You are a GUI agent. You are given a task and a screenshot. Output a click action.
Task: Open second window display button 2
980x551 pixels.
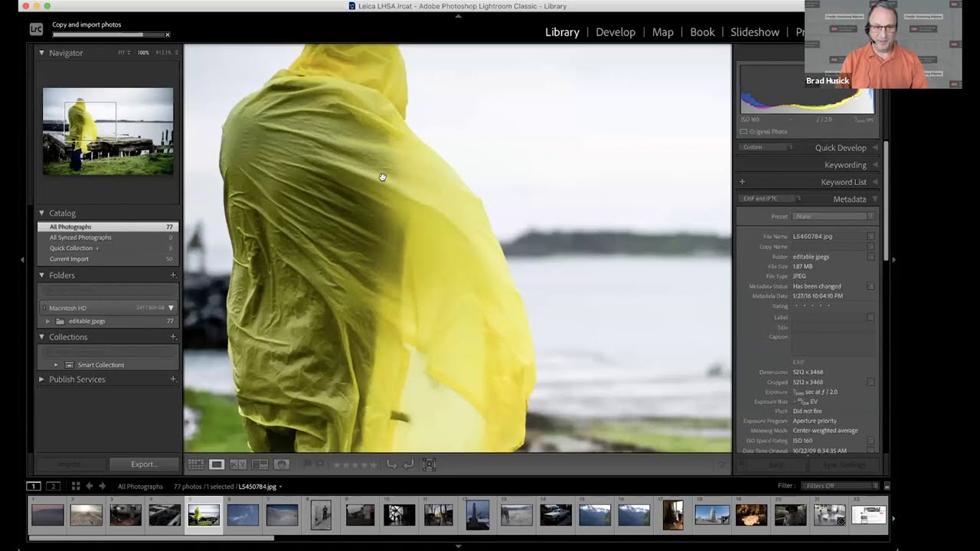click(53, 486)
